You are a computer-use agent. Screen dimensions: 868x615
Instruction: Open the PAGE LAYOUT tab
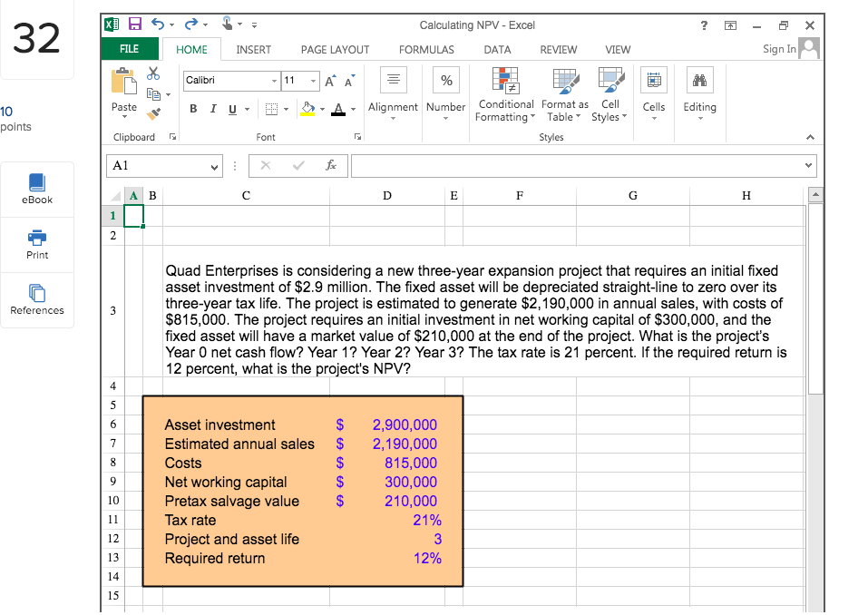point(335,50)
